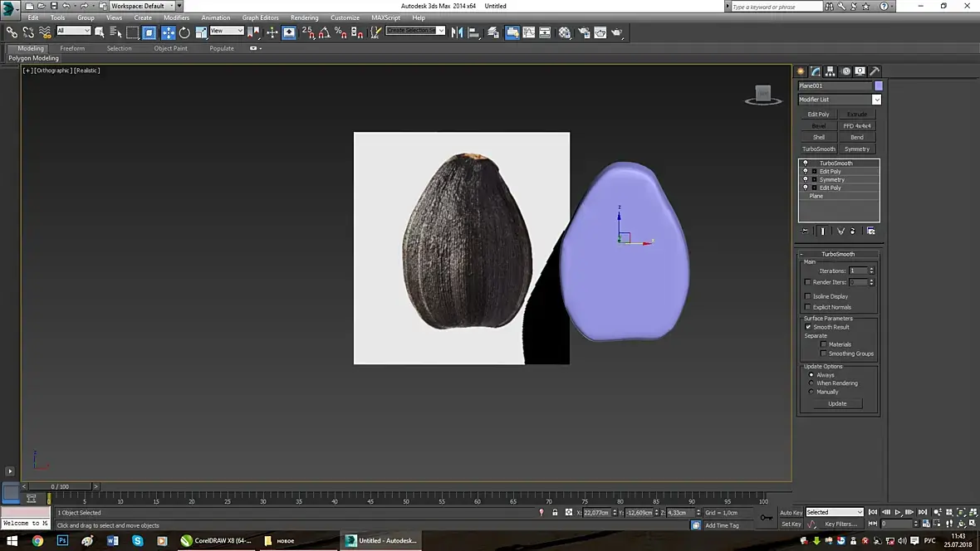Select the Move transform tool

(169, 33)
